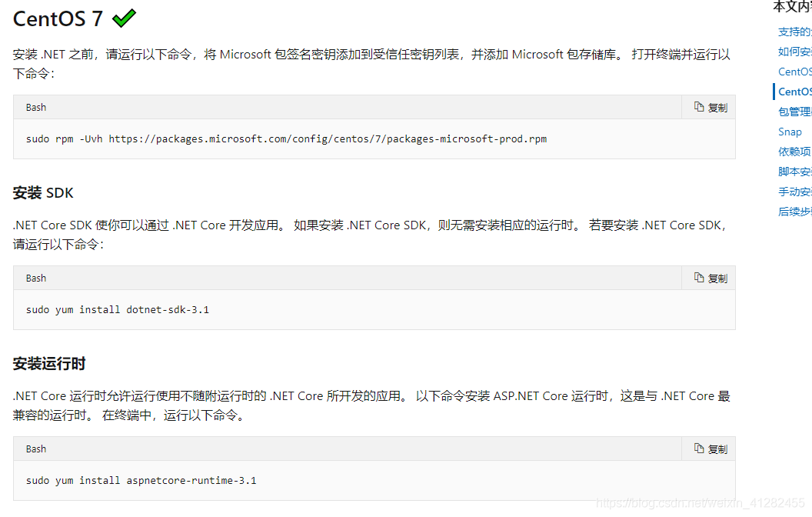Click the sudo yum install aspnetcore-runtime-3.1 text
The width and height of the screenshot is (812, 517).
pyautogui.click(x=141, y=481)
